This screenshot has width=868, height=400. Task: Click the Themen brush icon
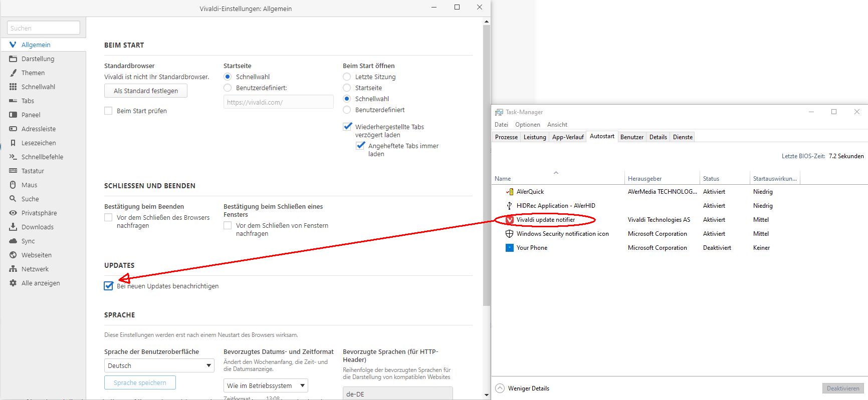point(13,73)
